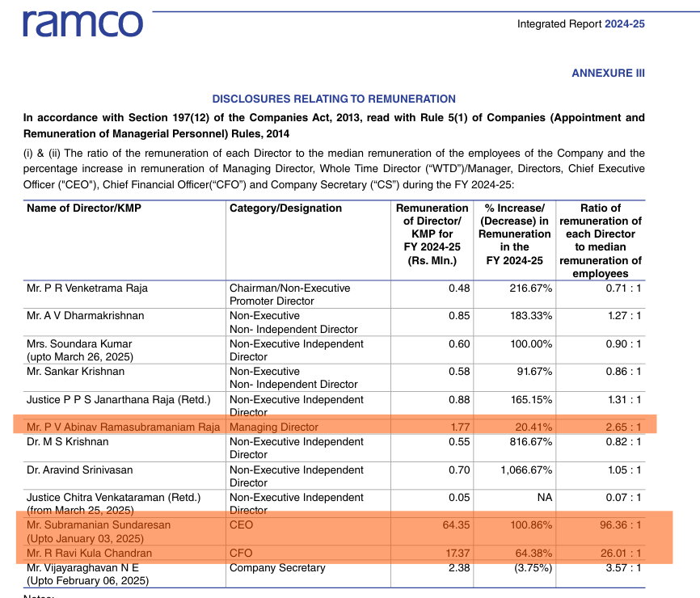The height and width of the screenshot is (598, 700).
Task: Click remuneration value 0.70
Action: [459, 470]
